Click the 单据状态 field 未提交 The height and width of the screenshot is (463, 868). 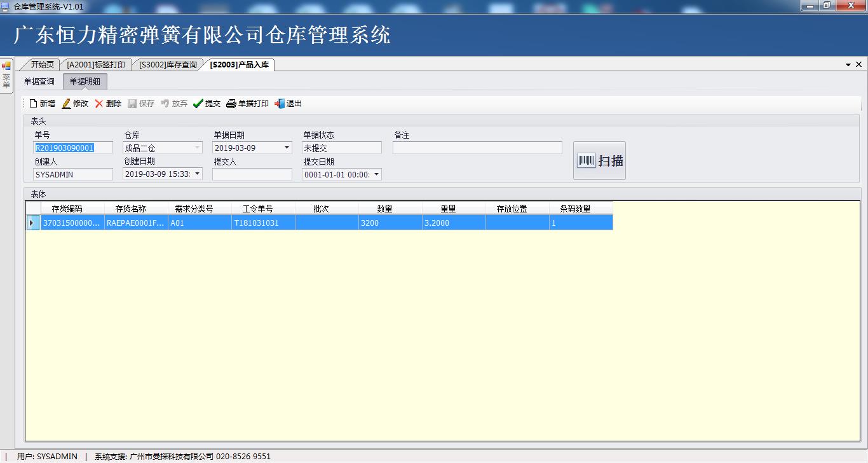click(342, 148)
